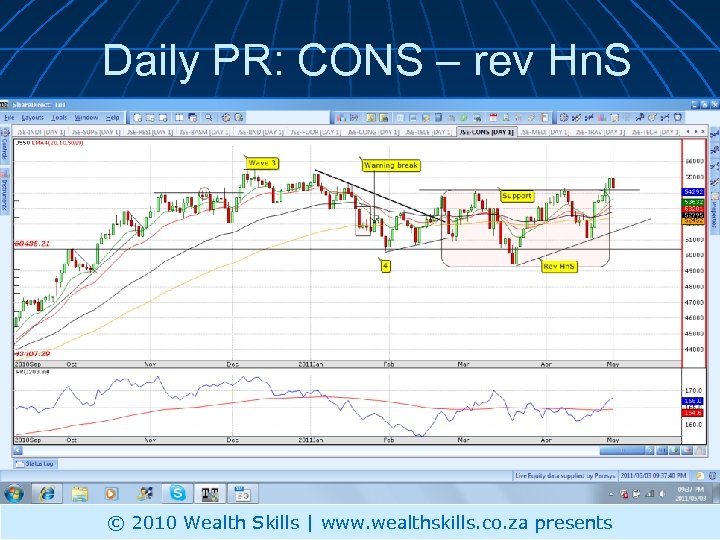Image resolution: width=720 pixels, height=540 pixels.
Task: Click the round blue status bar icon
Action: (712, 476)
